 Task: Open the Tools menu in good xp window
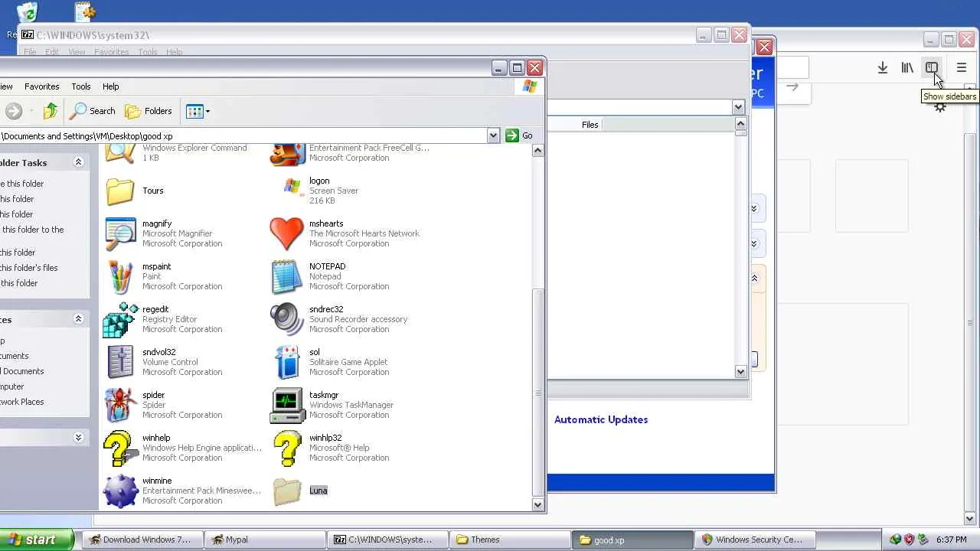tap(80, 86)
